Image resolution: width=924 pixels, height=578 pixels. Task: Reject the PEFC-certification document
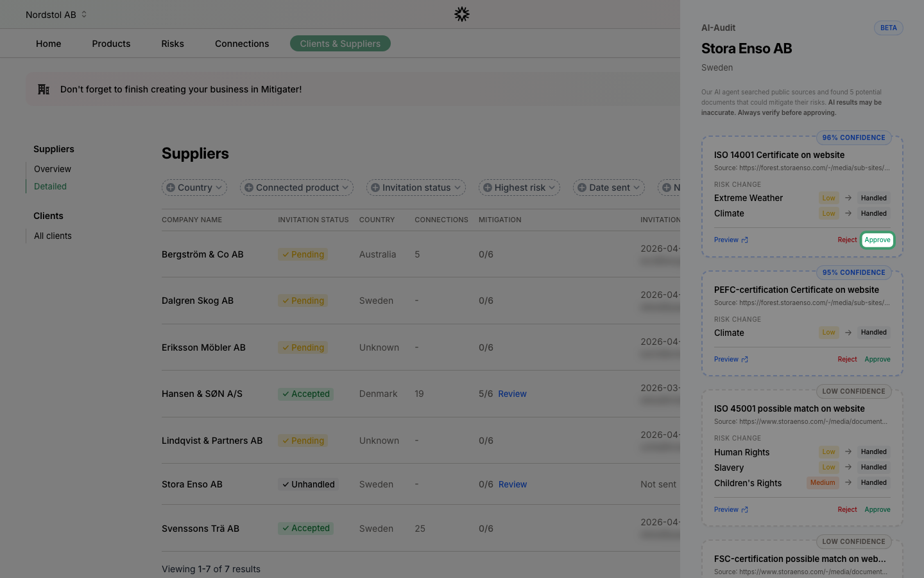[847, 359]
